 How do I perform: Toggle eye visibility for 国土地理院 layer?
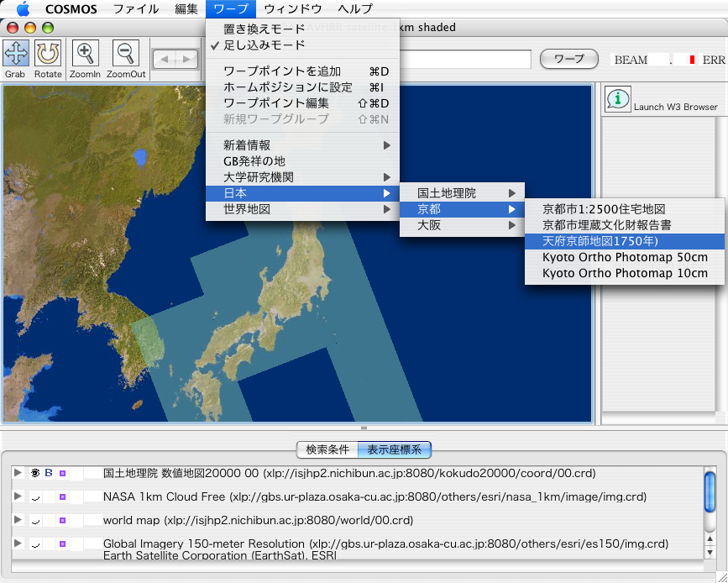(35, 474)
